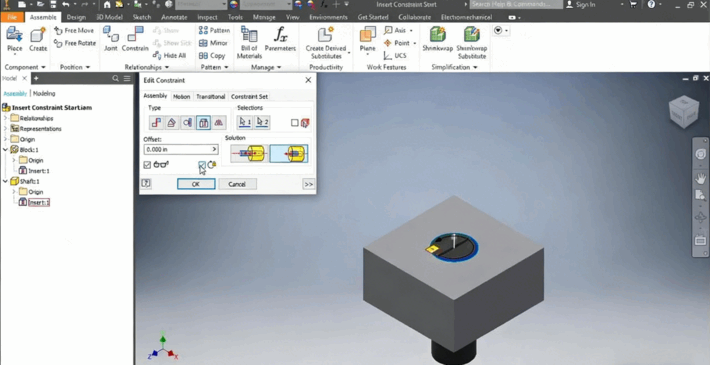Switch to the Motion tab
This screenshot has width=710, height=365.
point(182,96)
